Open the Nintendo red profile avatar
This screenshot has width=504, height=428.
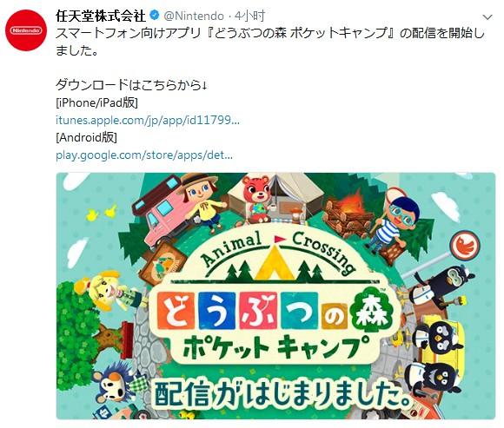click(x=26, y=30)
